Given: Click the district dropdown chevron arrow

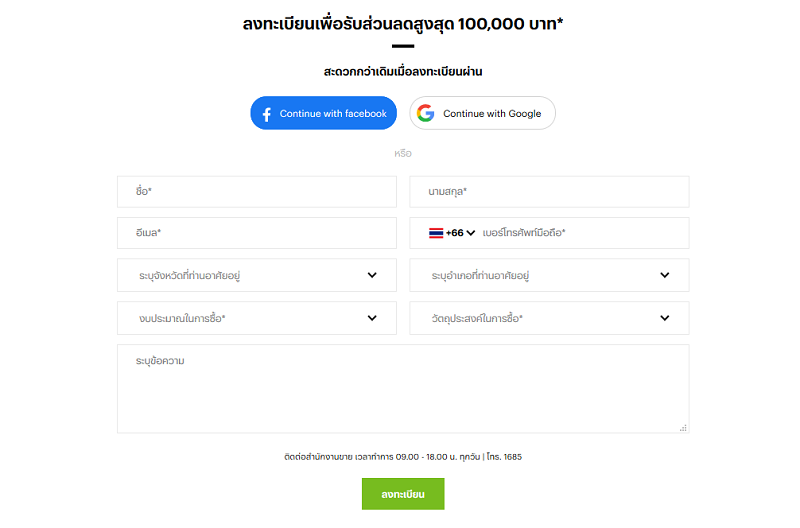Looking at the screenshot, I should pos(664,275).
